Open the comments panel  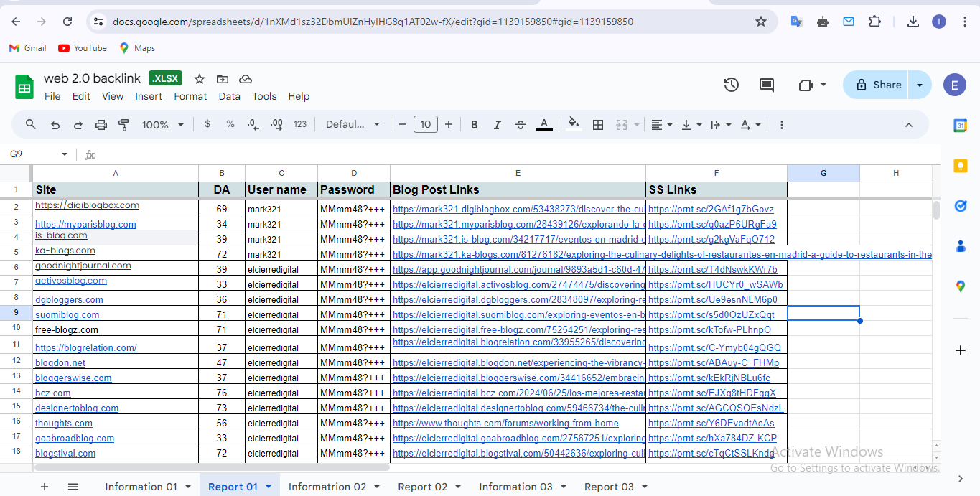(x=765, y=85)
